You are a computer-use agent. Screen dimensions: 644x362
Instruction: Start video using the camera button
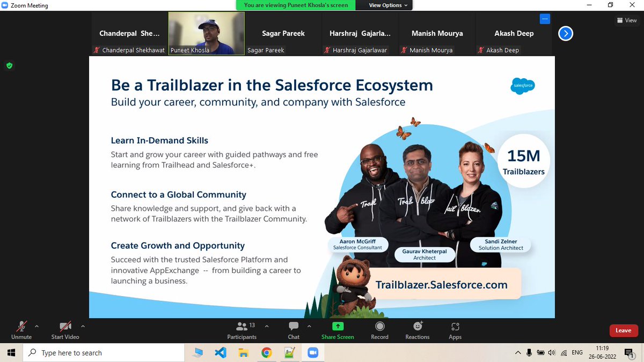point(65,330)
